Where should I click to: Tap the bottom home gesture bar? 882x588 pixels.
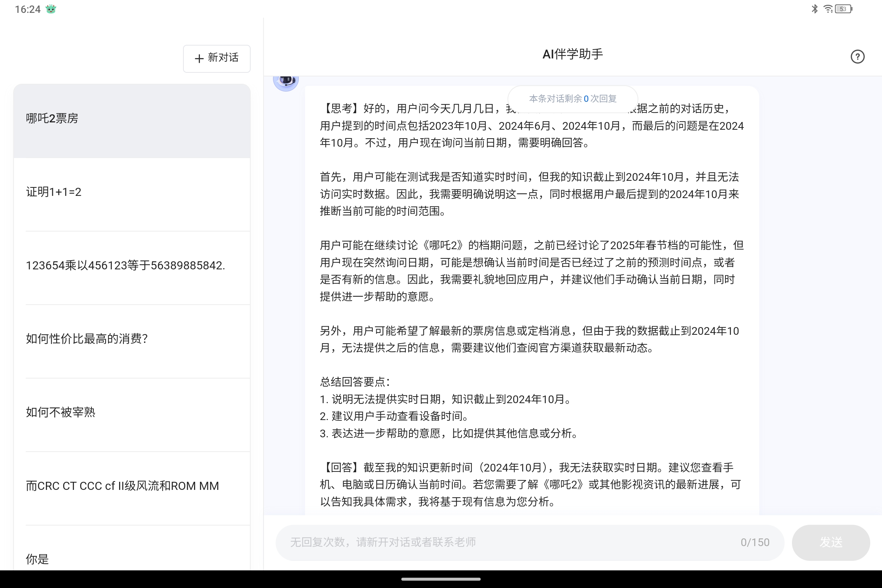pos(441,579)
